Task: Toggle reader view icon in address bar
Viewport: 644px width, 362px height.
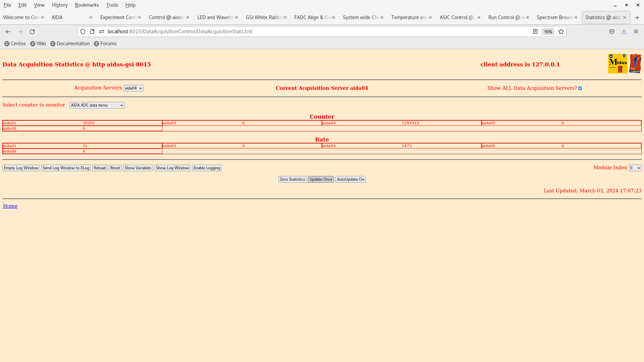Action: click(x=535, y=32)
